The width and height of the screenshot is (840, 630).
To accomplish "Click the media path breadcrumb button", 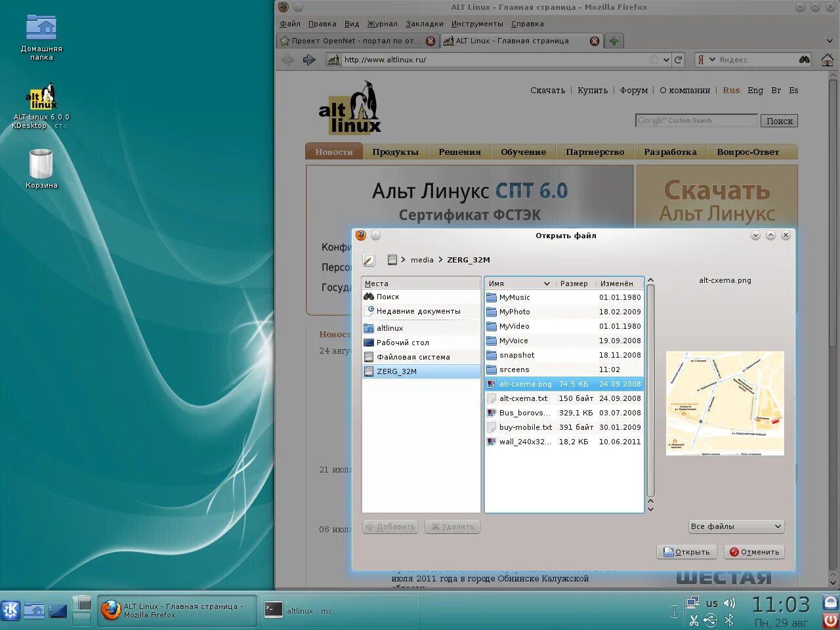I will click(422, 260).
